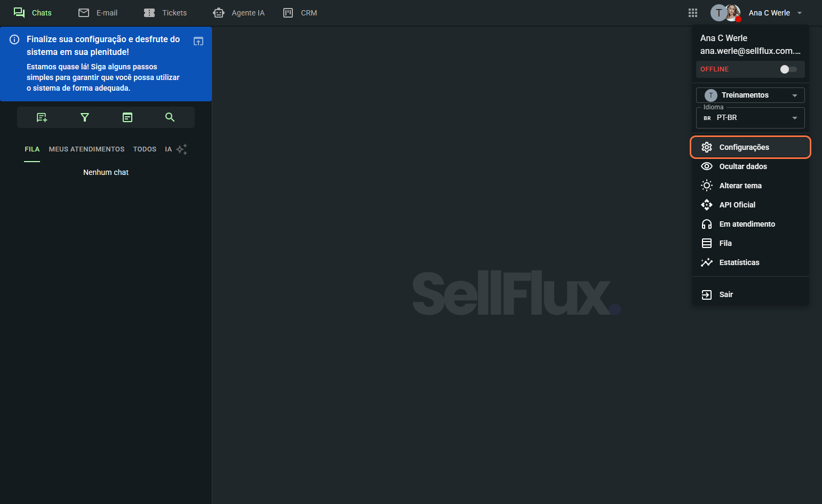The width and height of the screenshot is (822, 504).
Task: Log out with Sair entry
Action: [751, 294]
